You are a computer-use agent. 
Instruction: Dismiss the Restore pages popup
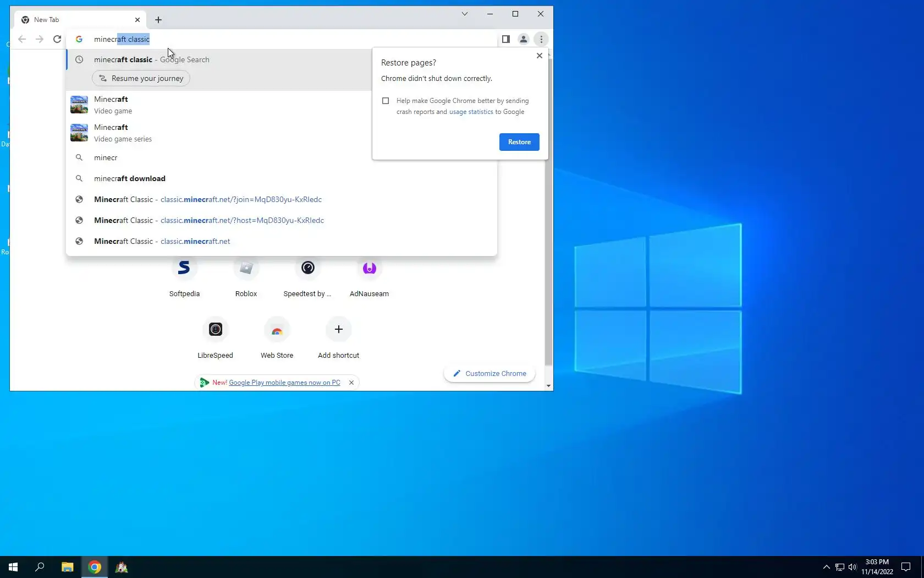(x=540, y=56)
